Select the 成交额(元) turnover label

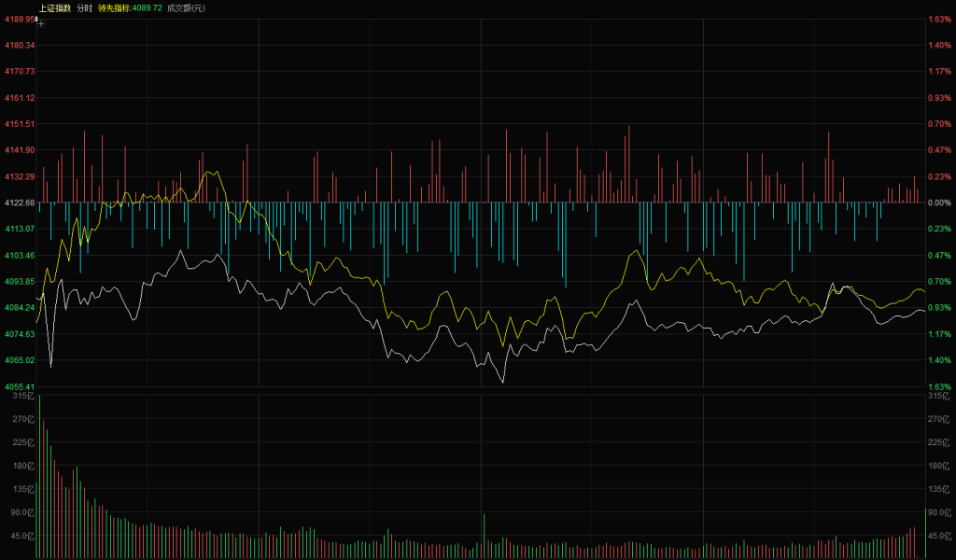coord(186,7)
